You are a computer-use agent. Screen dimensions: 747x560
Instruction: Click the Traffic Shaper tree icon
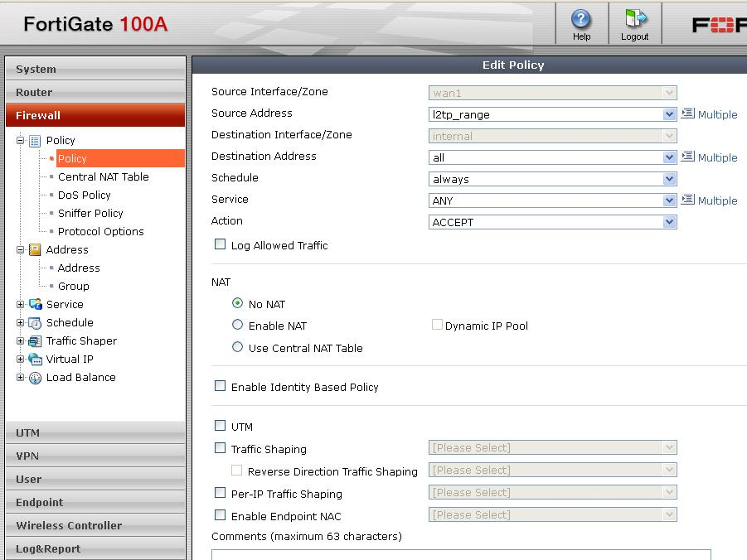tap(35, 341)
